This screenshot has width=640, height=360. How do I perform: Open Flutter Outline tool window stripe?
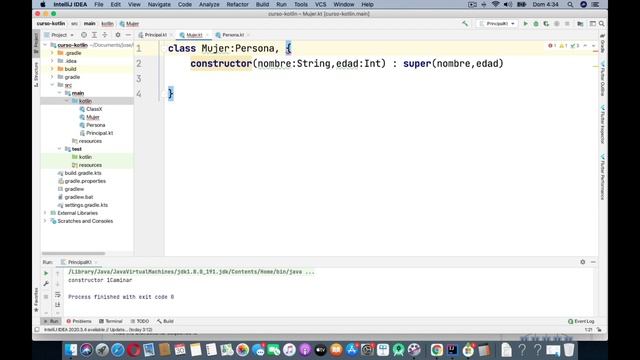[602, 78]
